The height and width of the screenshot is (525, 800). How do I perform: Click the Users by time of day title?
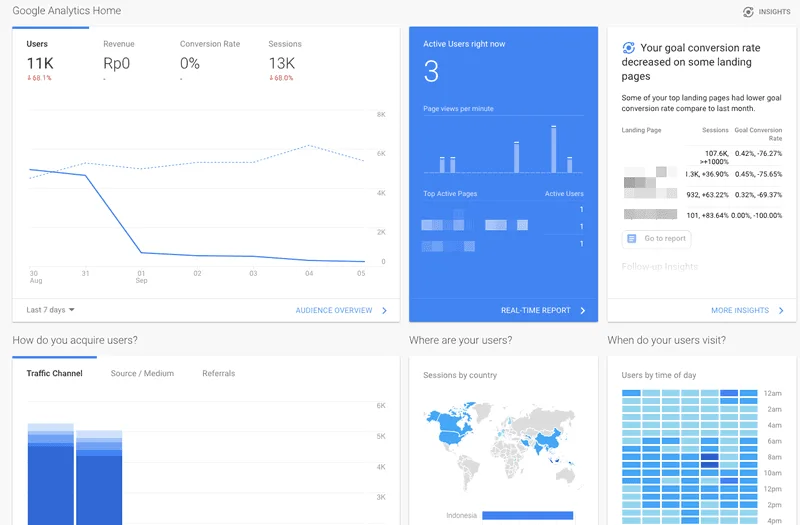659,375
